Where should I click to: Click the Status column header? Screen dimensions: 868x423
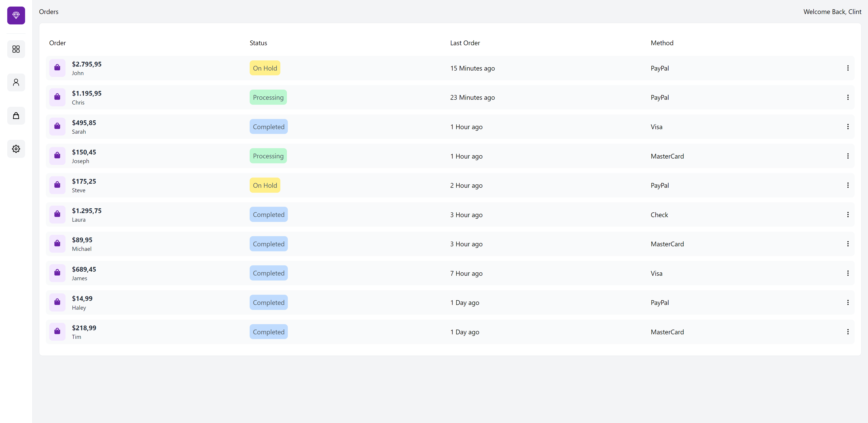[258, 43]
